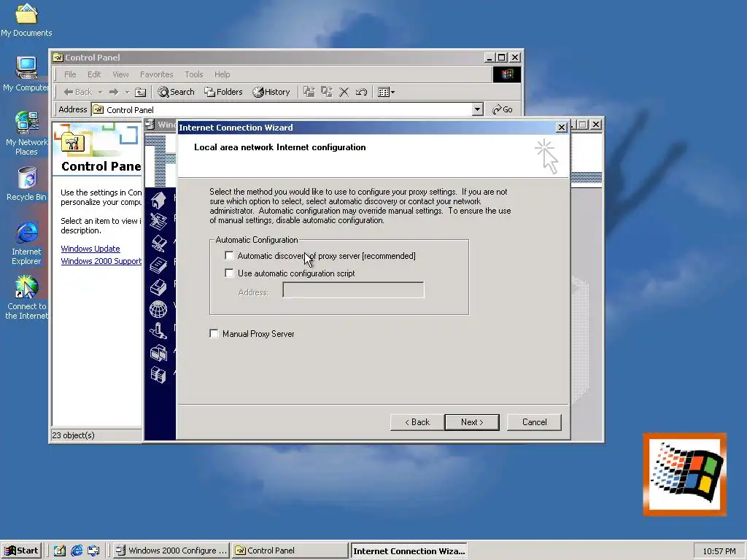
Task: Click the Outlook Express quick launch icon
Action: pyautogui.click(x=93, y=551)
